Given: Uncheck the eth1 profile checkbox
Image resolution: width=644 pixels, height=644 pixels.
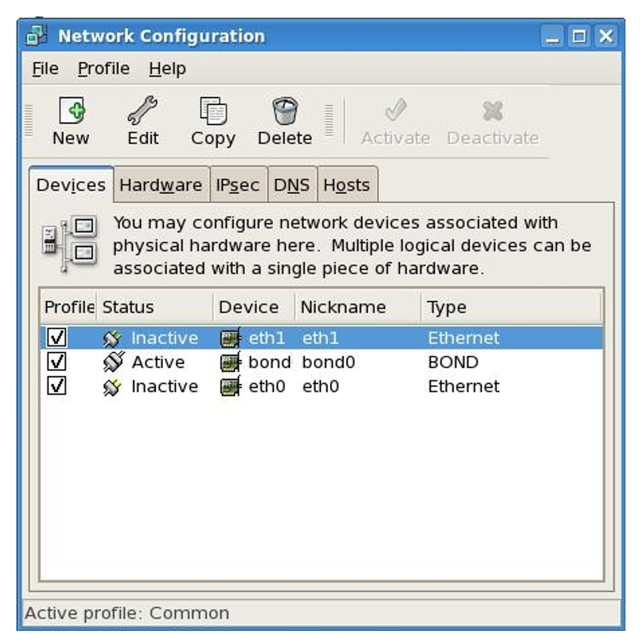Looking at the screenshot, I should [55, 338].
